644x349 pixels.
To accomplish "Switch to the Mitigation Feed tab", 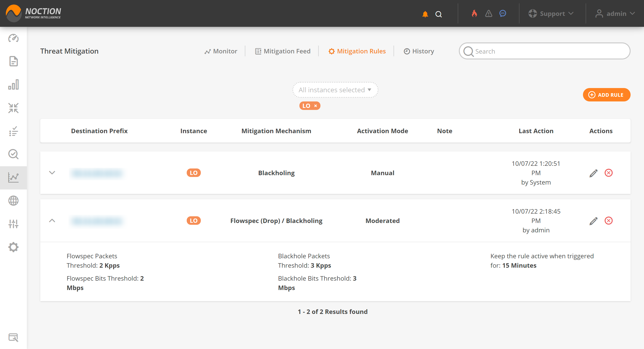I will click(283, 51).
